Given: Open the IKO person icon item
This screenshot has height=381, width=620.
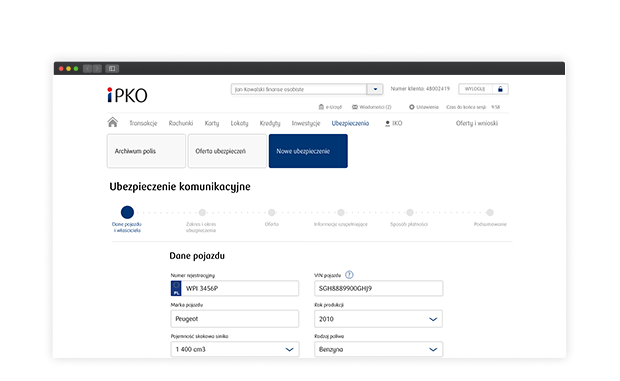Looking at the screenshot, I should click(x=388, y=123).
